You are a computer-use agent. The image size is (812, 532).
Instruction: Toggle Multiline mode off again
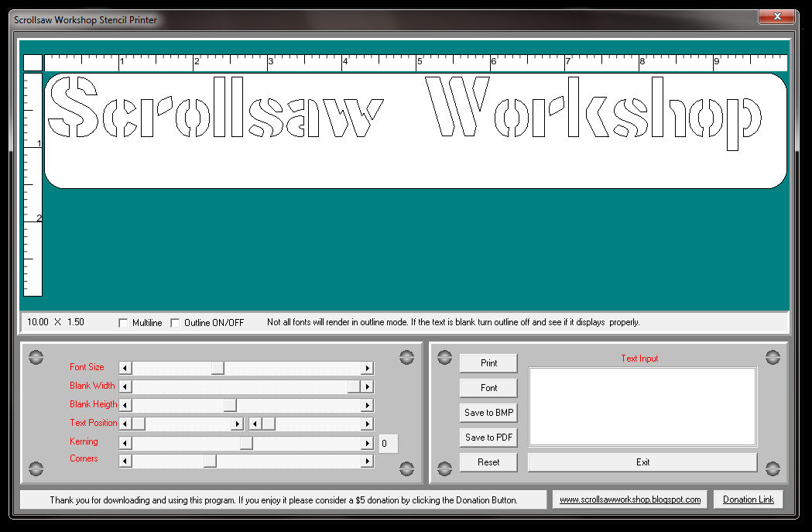[x=122, y=322]
